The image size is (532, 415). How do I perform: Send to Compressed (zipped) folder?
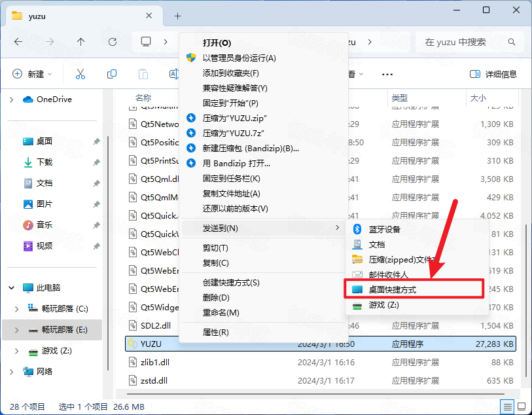point(417,260)
